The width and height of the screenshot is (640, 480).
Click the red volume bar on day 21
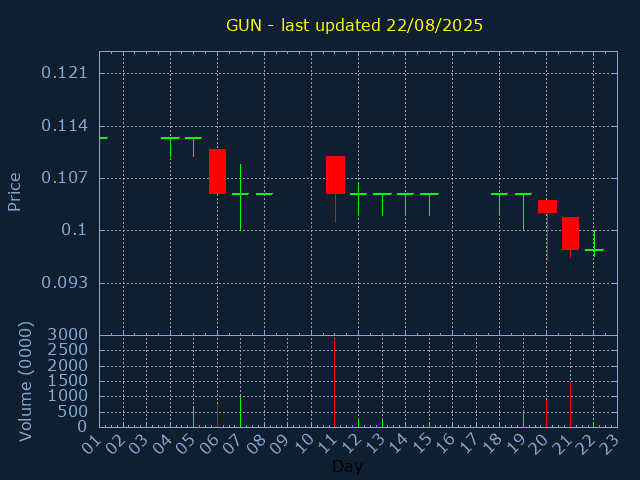coord(570,404)
